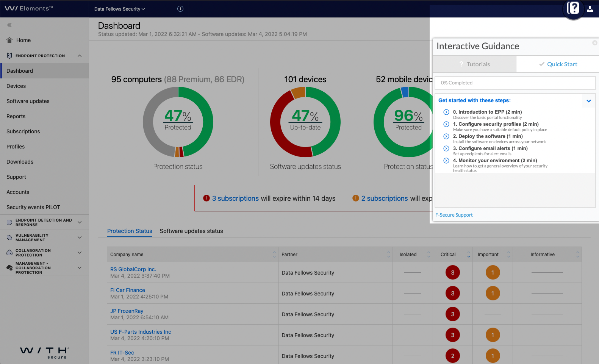The height and width of the screenshot is (364, 599).
Task: Open the Data Fellows Security dropdown
Action: tap(119, 9)
